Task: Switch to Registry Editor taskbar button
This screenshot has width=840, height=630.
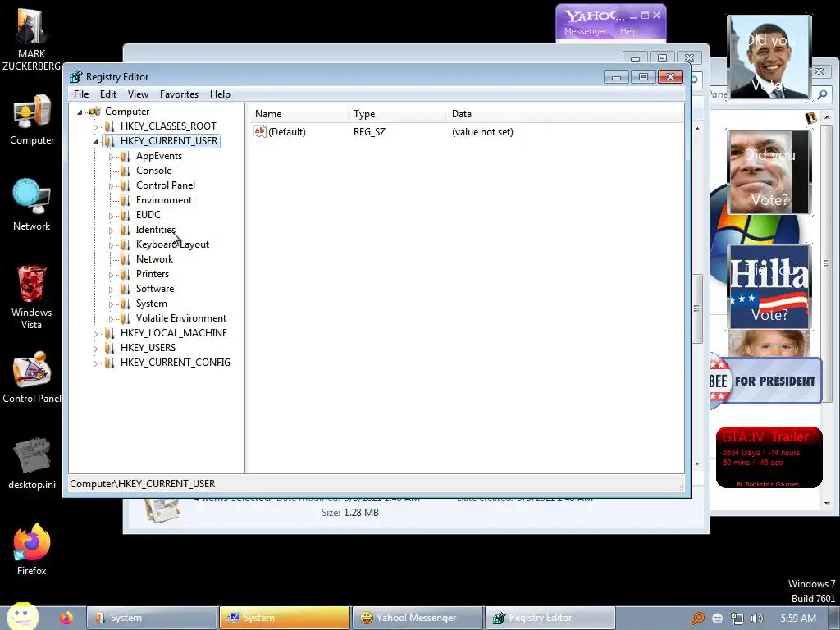Action: click(x=550, y=618)
